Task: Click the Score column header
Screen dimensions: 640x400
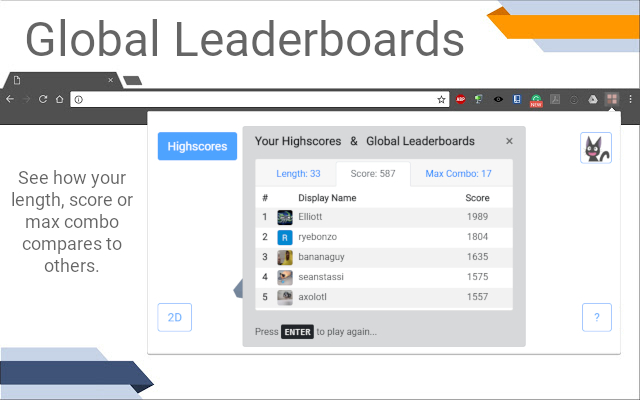Action: click(x=477, y=198)
